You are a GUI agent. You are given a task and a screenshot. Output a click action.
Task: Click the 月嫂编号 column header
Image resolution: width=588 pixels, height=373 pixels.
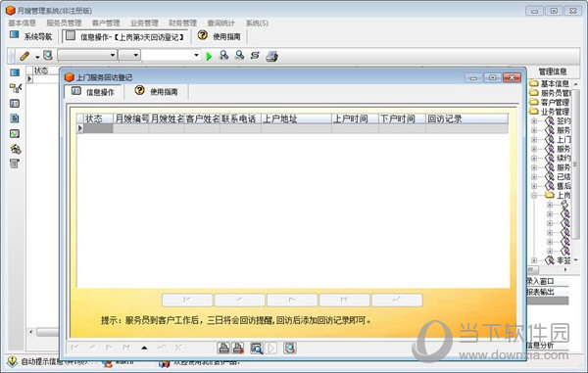click(x=131, y=119)
